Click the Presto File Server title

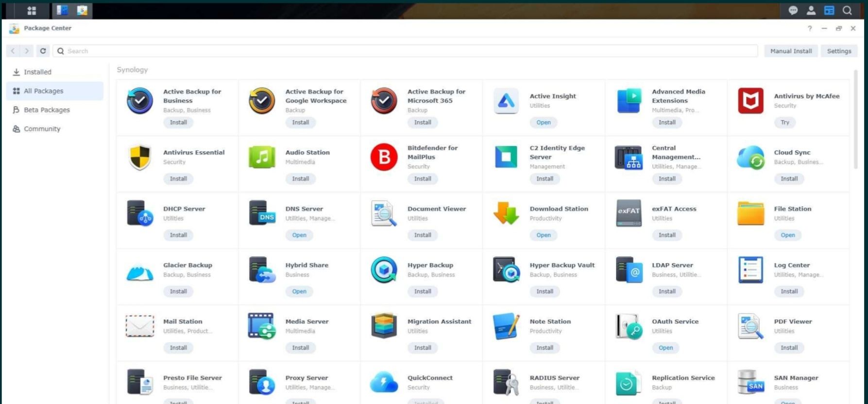[x=192, y=378]
